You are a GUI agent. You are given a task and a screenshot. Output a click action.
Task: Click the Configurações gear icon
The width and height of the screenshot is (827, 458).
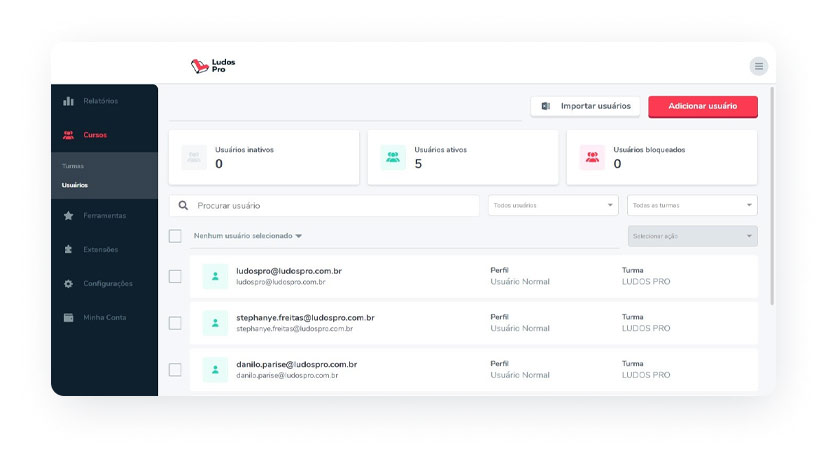(x=69, y=283)
